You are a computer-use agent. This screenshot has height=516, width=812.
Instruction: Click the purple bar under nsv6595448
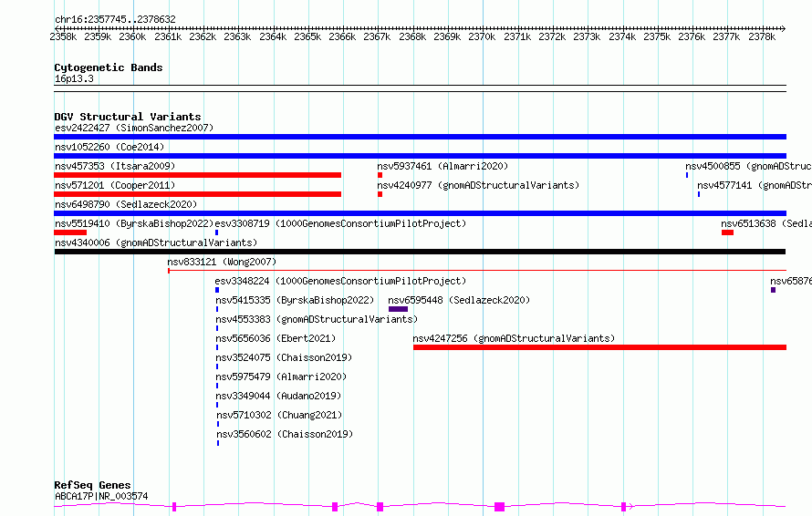coord(398,309)
